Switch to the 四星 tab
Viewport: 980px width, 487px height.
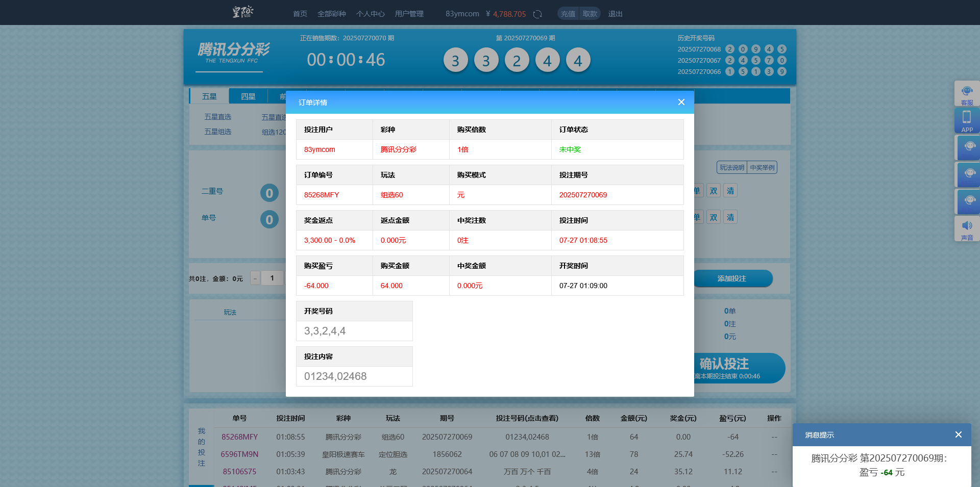(248, 96)
